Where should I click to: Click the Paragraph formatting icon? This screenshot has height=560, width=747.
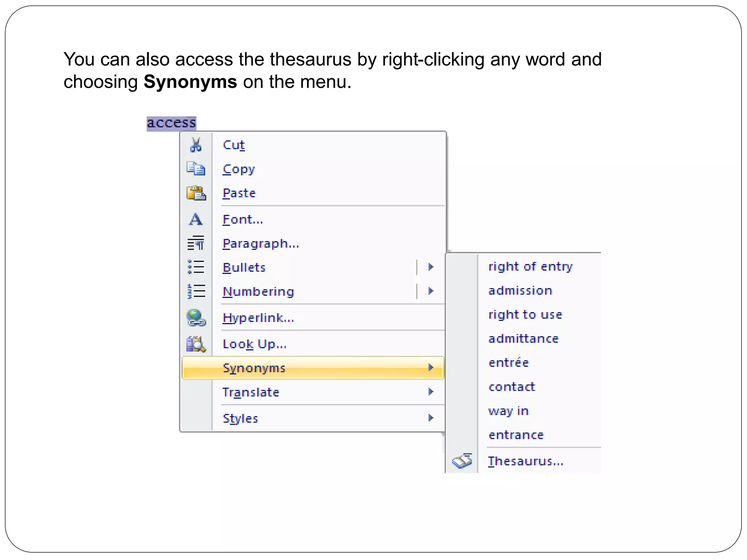(x=196, y=243)
